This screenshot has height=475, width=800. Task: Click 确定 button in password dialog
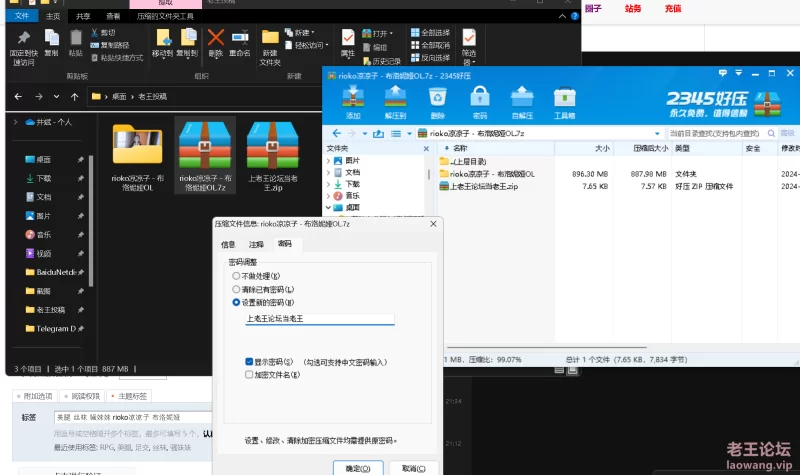pos(358,468)
